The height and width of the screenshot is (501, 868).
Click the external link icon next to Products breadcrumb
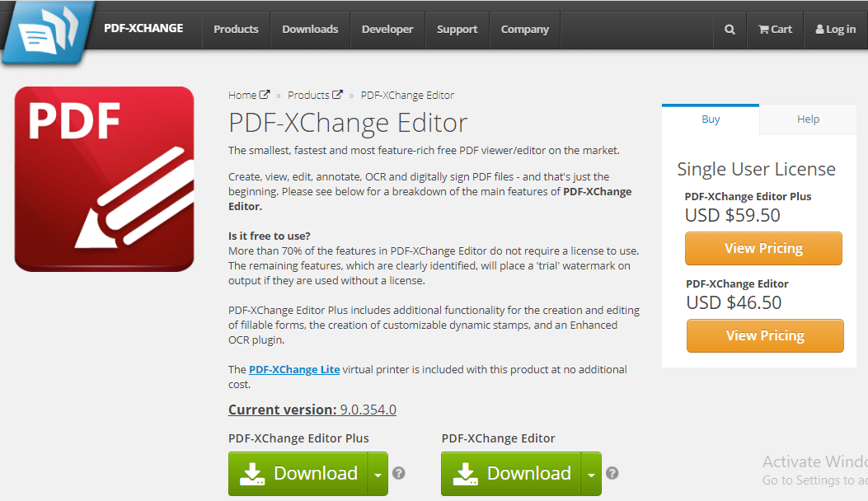340,94
